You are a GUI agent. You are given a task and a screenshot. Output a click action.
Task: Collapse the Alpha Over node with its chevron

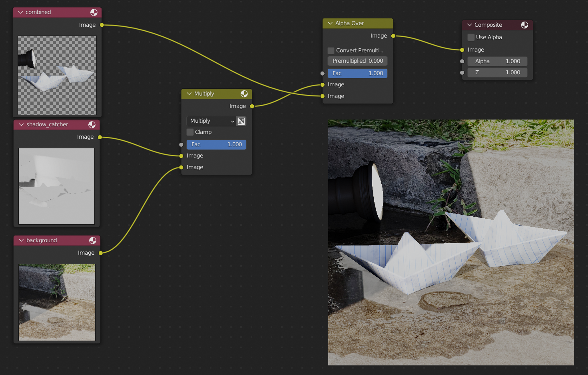click(x=329, y=23)
